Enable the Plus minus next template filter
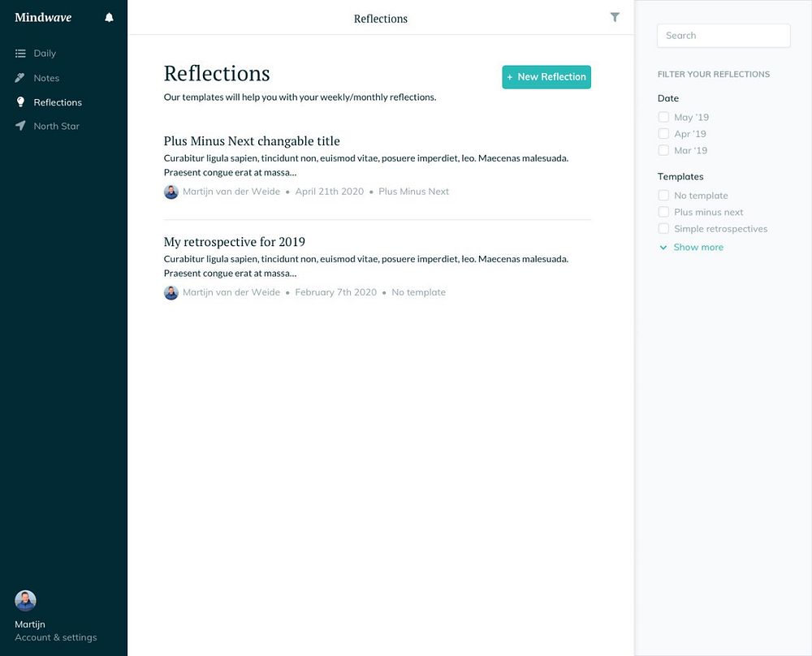The width and height of the screenshot is (812, 656). pos(663,212)
